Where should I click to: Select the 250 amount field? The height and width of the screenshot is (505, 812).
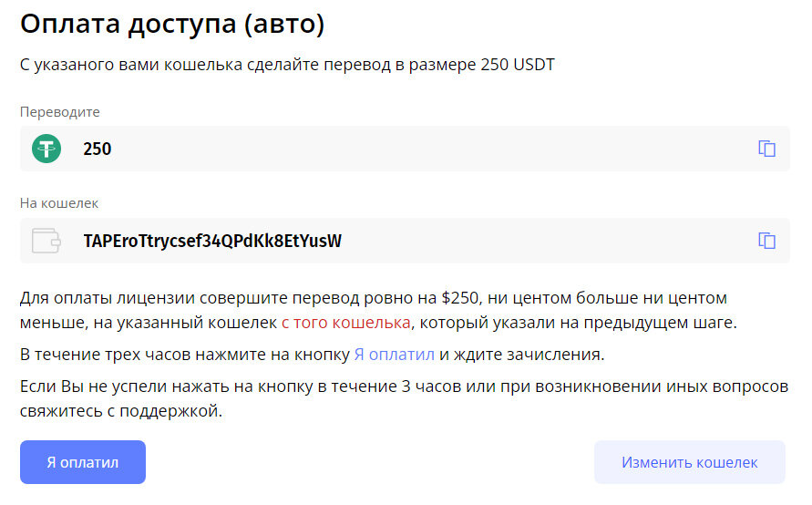405,149
